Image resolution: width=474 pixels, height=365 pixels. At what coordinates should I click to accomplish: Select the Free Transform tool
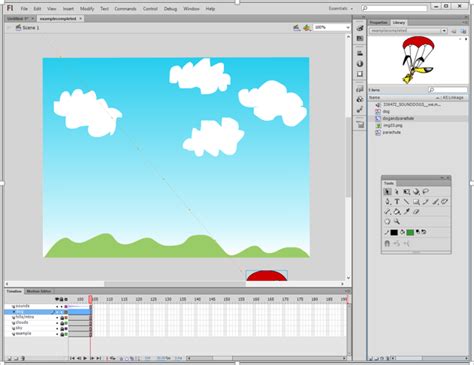[407, 192]
